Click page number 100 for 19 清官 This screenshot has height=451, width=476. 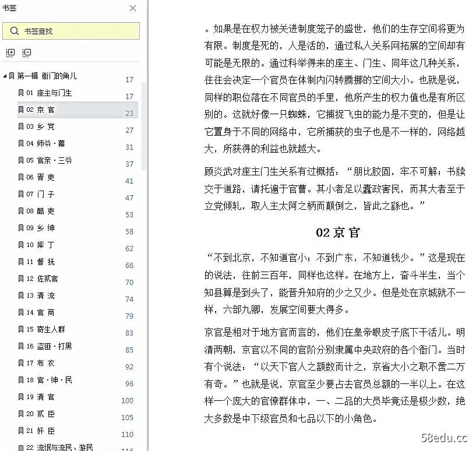(x=127, y=400)
